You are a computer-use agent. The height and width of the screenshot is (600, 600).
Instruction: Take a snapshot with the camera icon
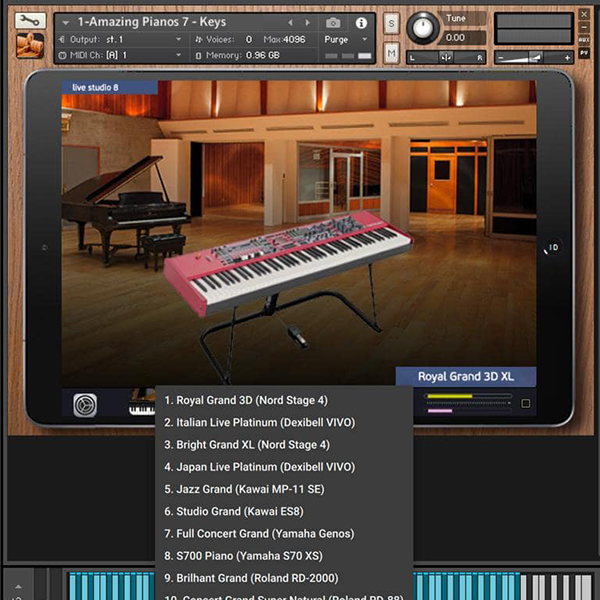333,23
